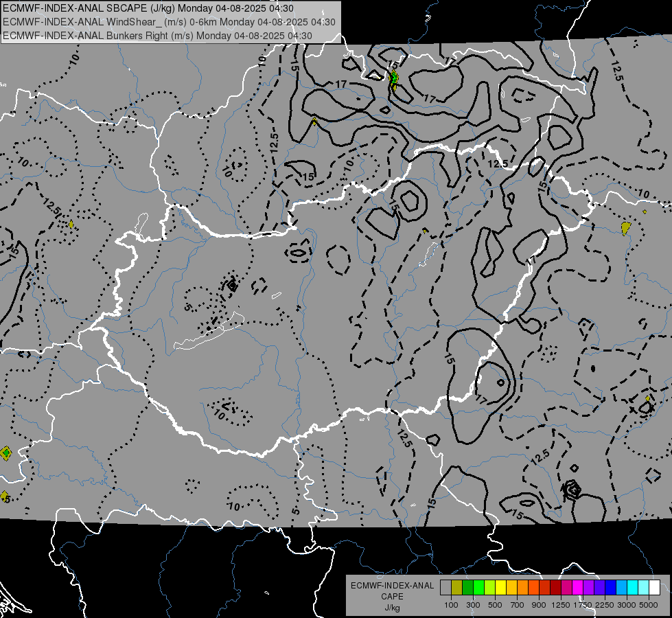Select the dark green legend swatch
The width and height of the screenshot is (672, 618).
tap(467, 588)
